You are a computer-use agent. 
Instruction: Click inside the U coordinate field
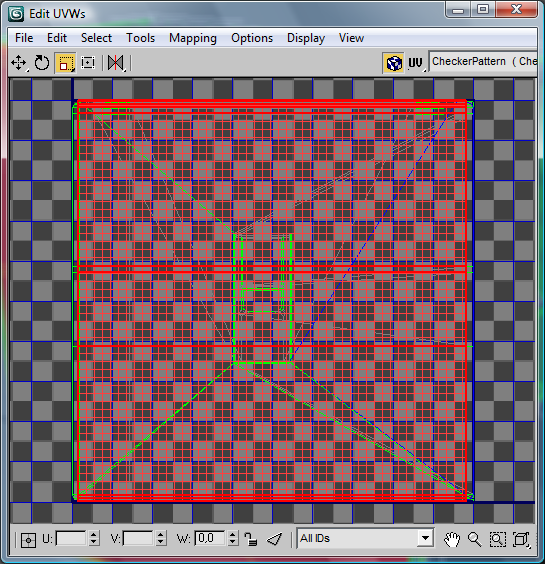click(x=71, y=538)
